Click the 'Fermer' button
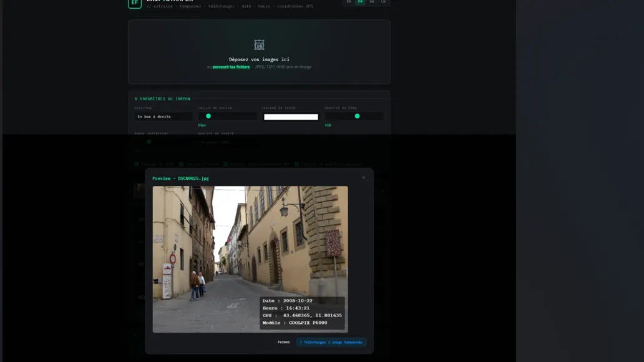The height and width of the screenshot is (362, 644). click(283, 342)
